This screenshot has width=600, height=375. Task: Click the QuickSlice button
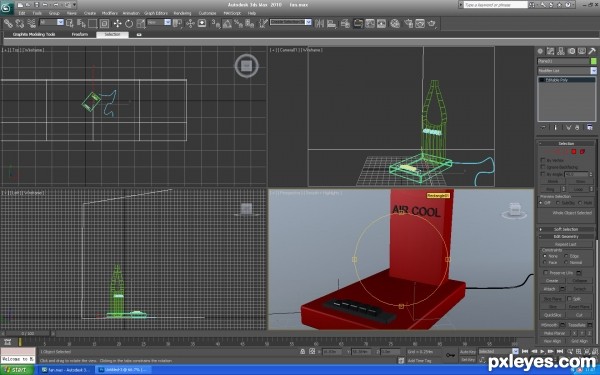(x=553, y=315)
